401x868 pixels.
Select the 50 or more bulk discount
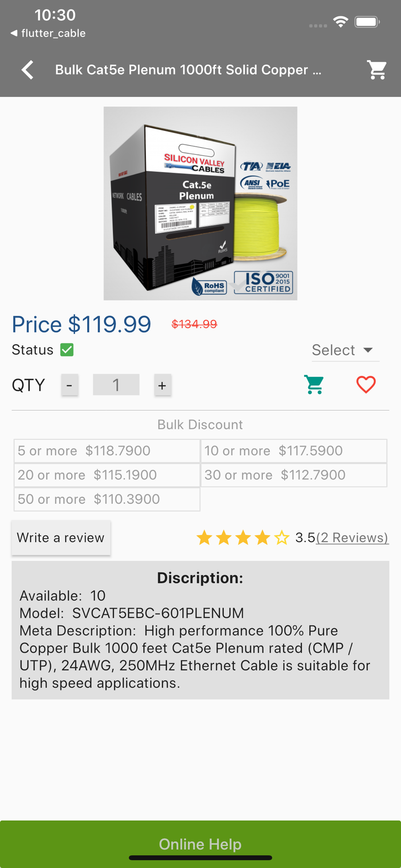[107, 500]
